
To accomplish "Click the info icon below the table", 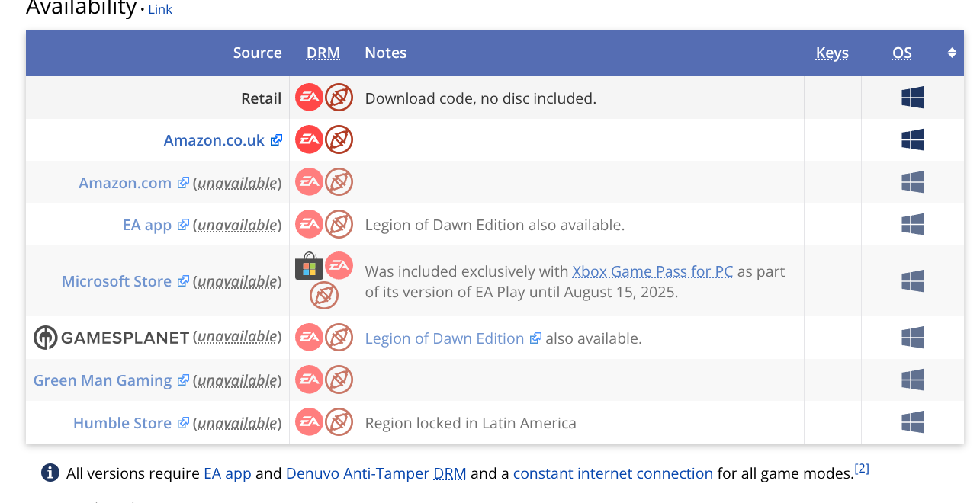I will (x=50, y=473).
